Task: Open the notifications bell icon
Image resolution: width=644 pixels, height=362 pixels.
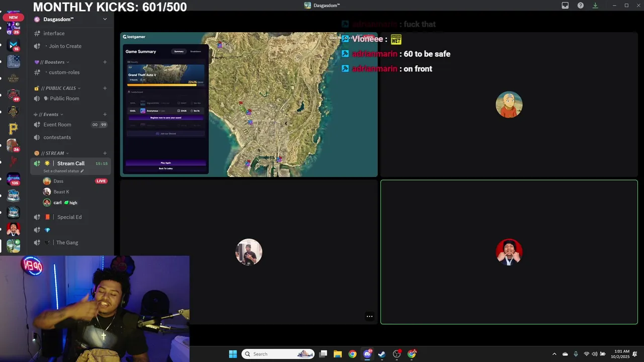Action: click(635, 354)
